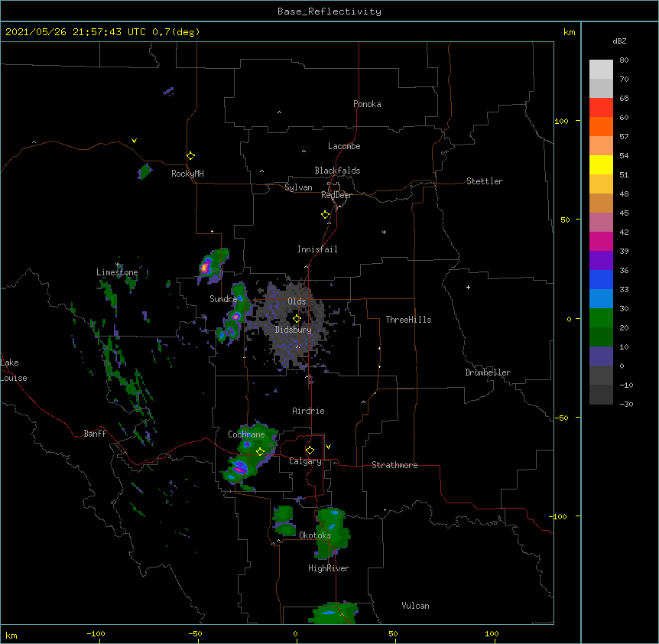This screenshot has width=659, height=644.
Task: Click the Lake Louise label
Action: (14, 370)
